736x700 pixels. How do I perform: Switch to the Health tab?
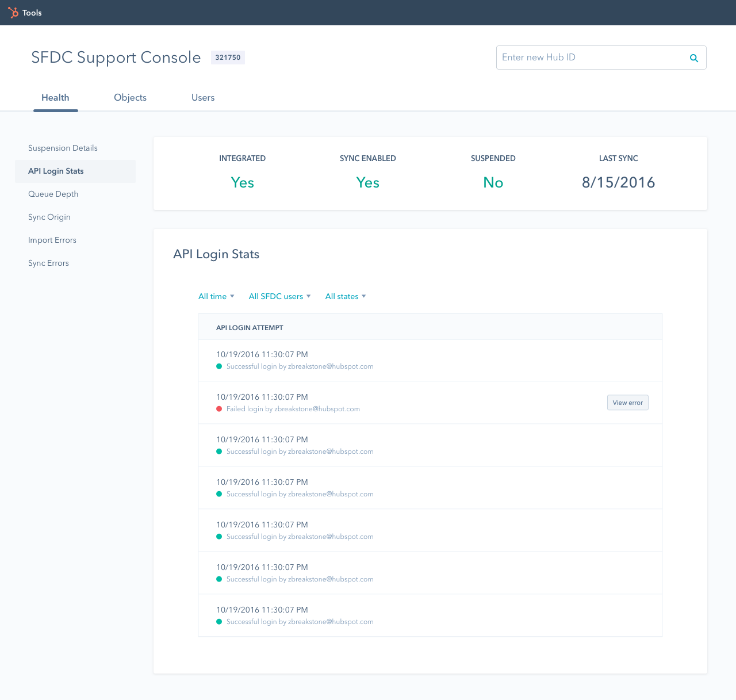click(55, 98)
